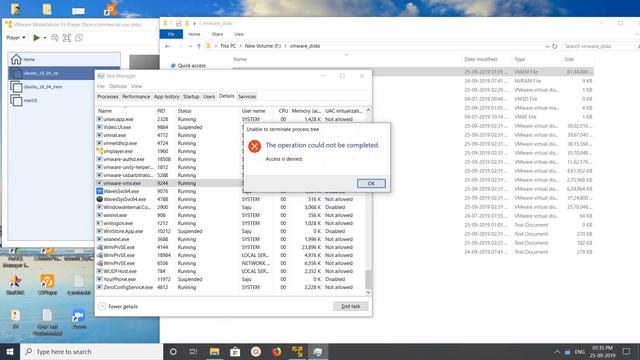Click the taskbar search box

pos(91,351)
